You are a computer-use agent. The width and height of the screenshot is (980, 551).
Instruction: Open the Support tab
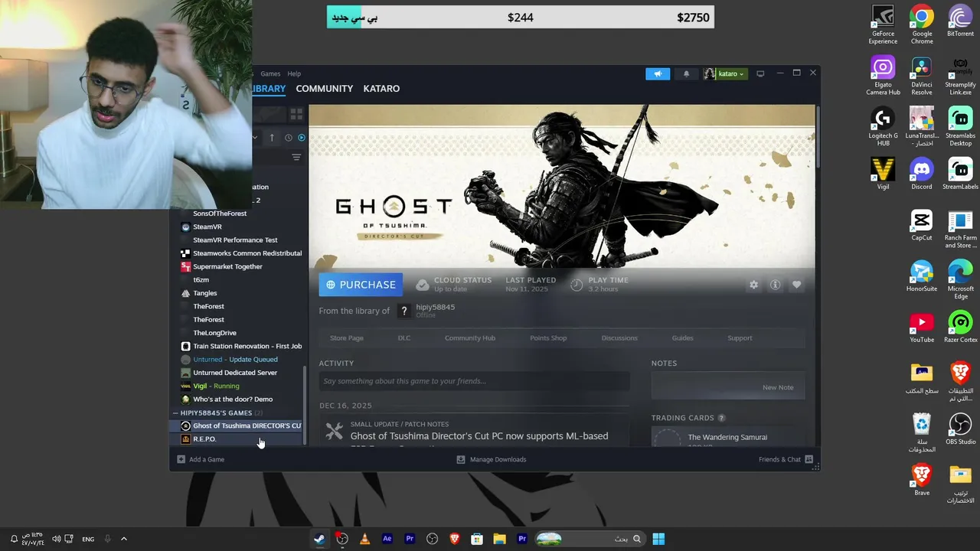point(740,338)
